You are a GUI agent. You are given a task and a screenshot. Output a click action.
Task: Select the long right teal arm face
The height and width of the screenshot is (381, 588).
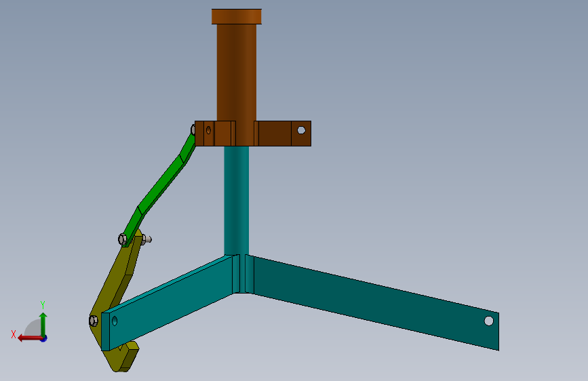pos(376,303)
